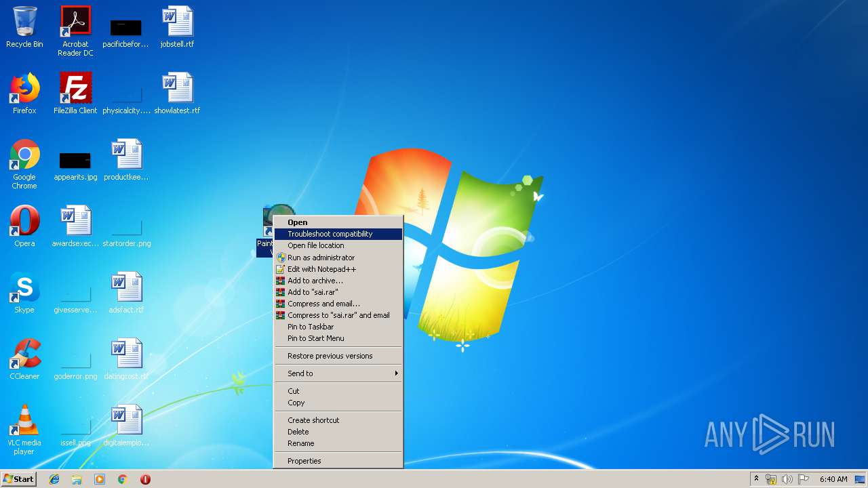Select the Acrobat Reader DC shortcut

[x=75, y=31]
